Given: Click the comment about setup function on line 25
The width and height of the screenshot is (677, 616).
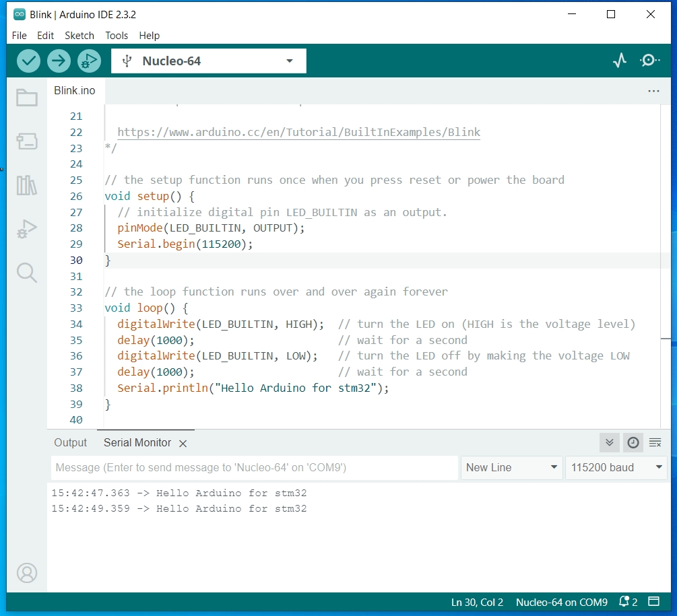Looking at the screenshot, I should (x=335, y=180).
